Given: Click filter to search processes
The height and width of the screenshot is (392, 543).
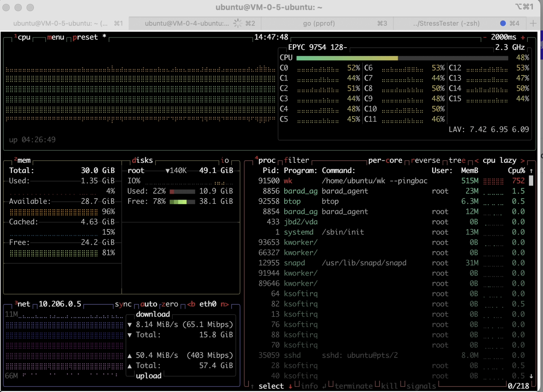Looking at the screenshot, I should click(297, 160).
